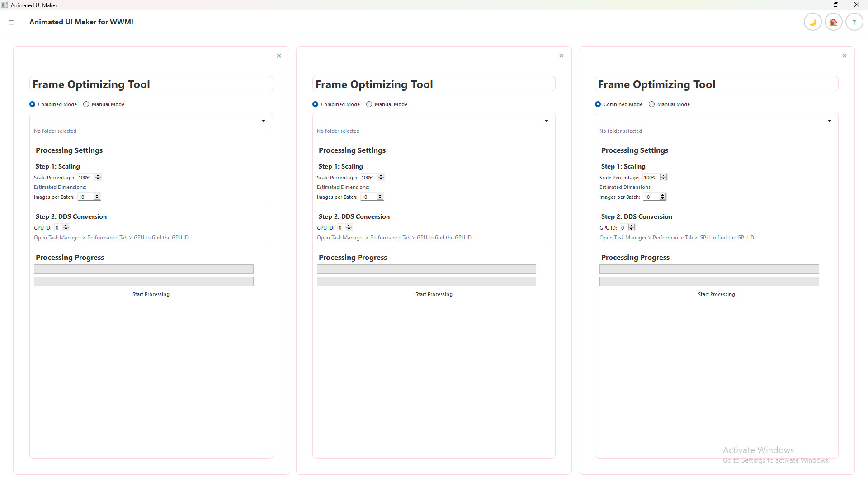Close the left Frame Optimizing Tool panel

[279, 56]
